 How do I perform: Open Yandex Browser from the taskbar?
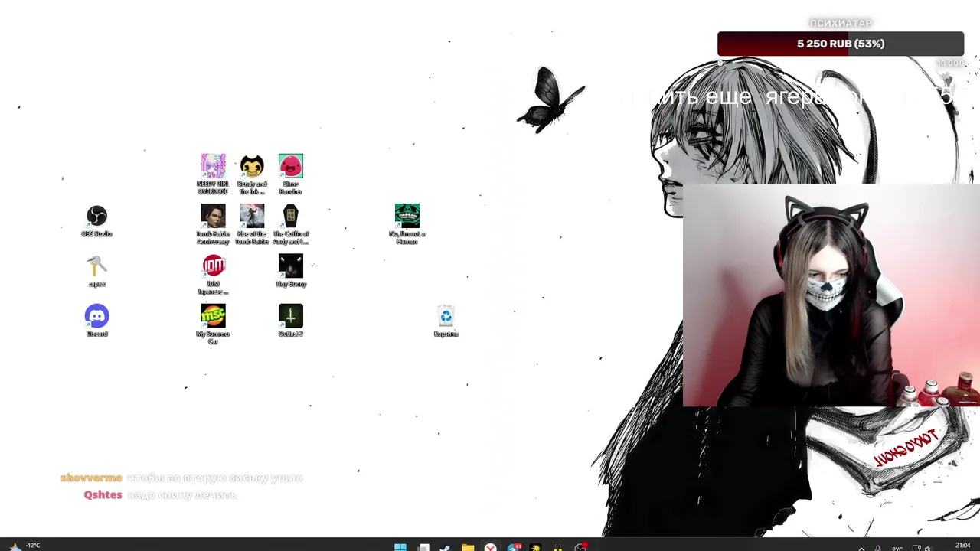point(490,546)
